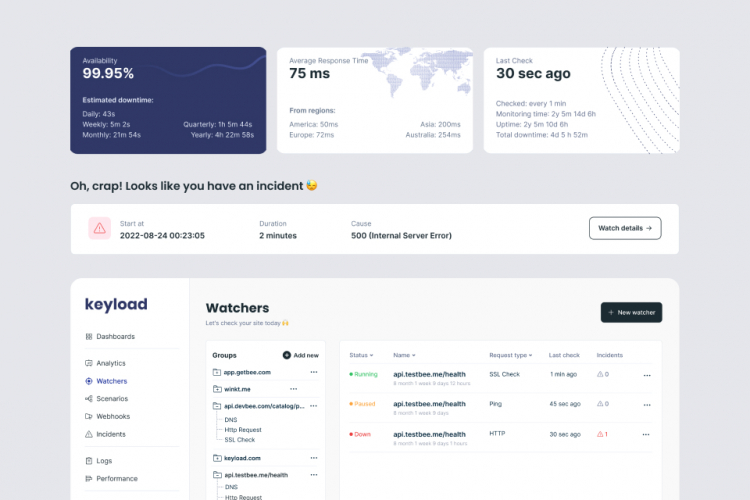This screenshot has width=750, height=500.
Task: Open options menu for winkt.me group
Action: tap(294, 389)
